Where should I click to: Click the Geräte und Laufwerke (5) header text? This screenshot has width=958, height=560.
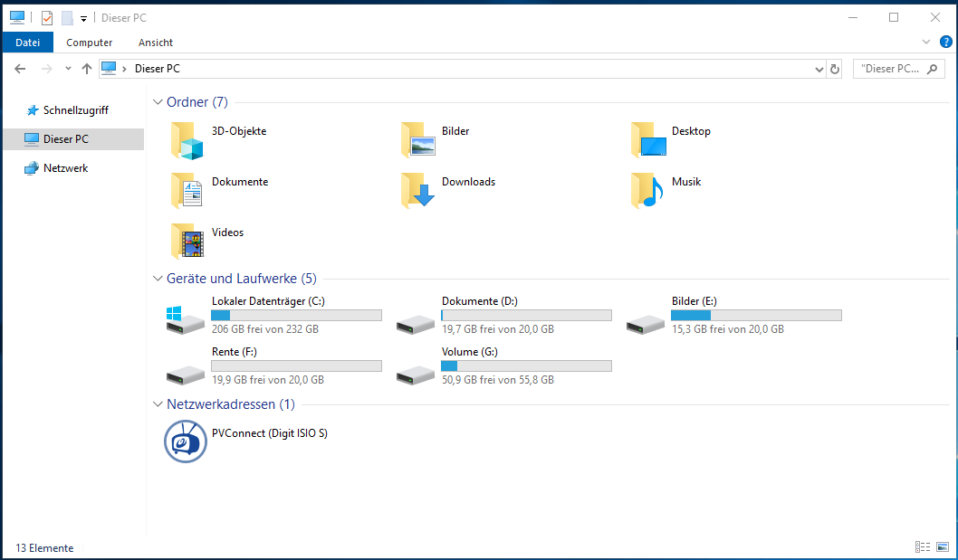242,279
